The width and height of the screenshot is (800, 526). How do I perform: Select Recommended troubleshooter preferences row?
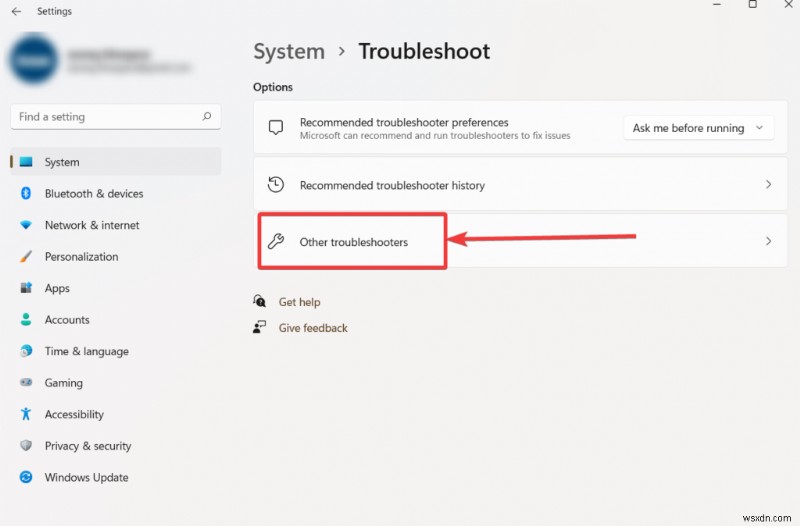[520, 128]
